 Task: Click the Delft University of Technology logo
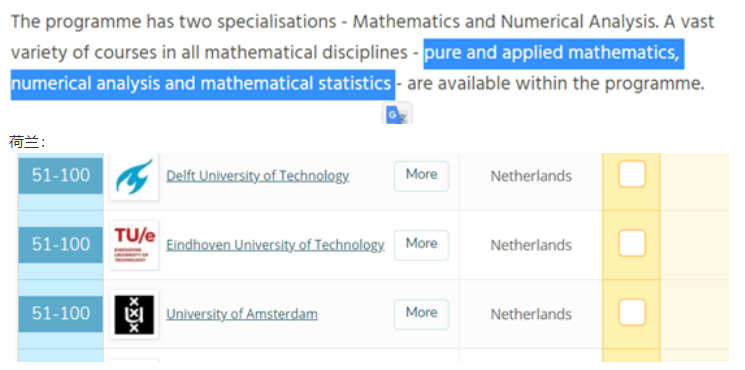(134, 177)
